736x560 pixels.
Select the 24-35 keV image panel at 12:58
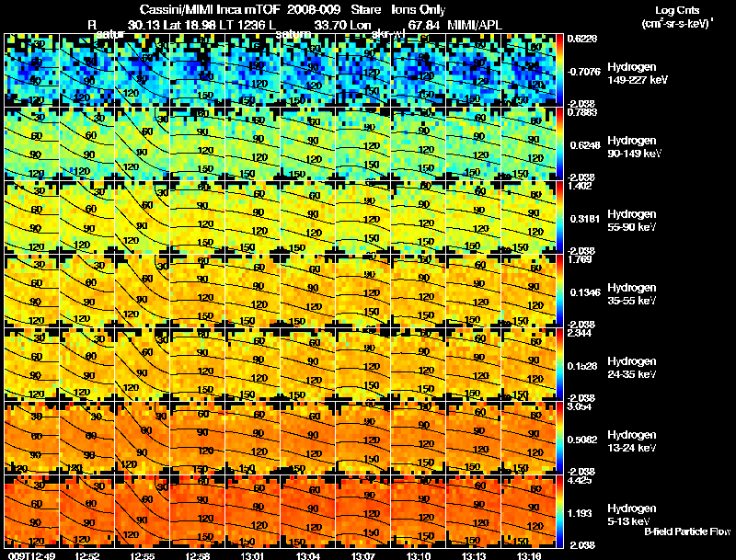pyautogui.click(x=197, y=364)
